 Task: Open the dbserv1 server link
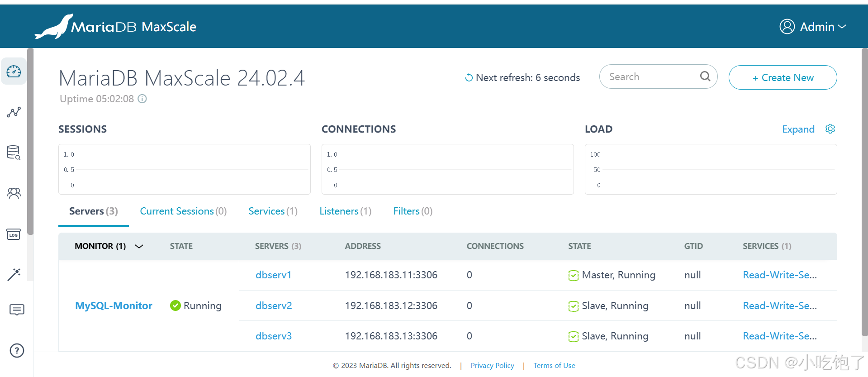pos(273,275)
